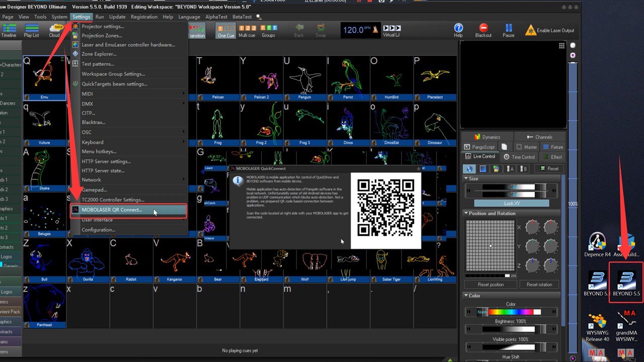Open the Play List view icon
Viewport: 644px width, 362px height.
pos(32,29)
